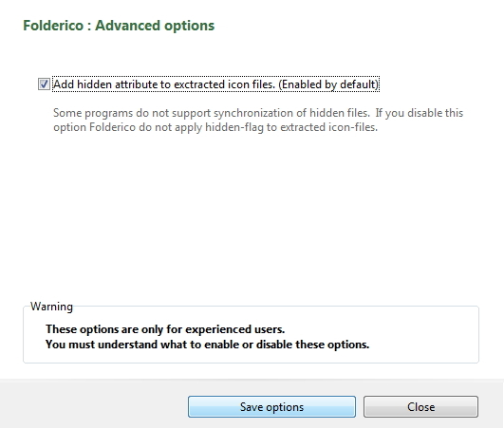Save the advanced options

[x=271, y=407]
